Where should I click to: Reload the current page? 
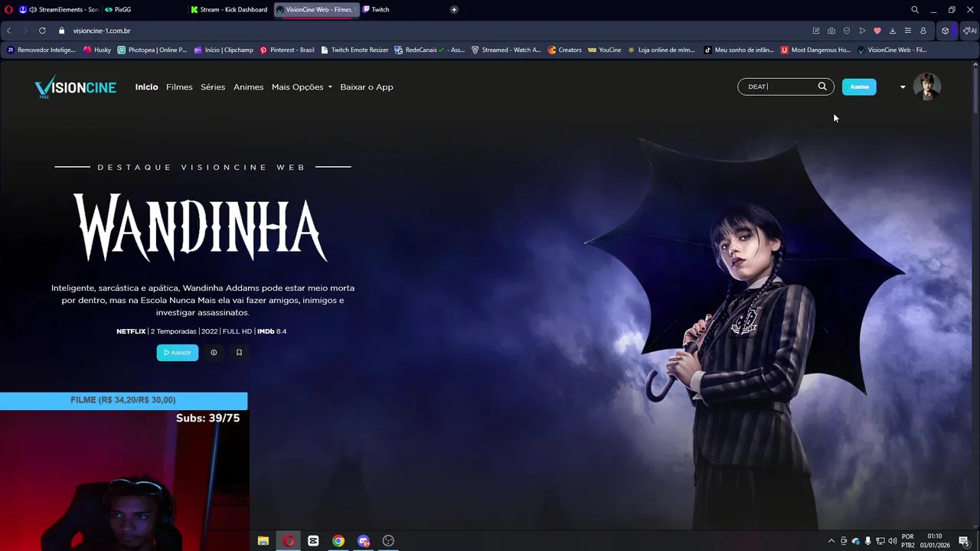click(42, 31)
